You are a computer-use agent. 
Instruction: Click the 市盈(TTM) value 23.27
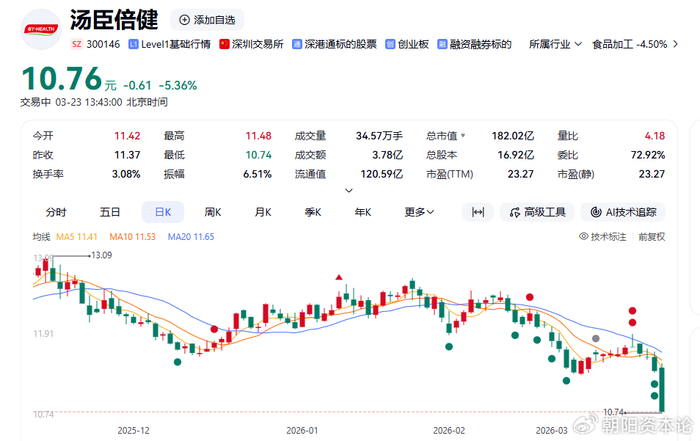coord(521,174)
